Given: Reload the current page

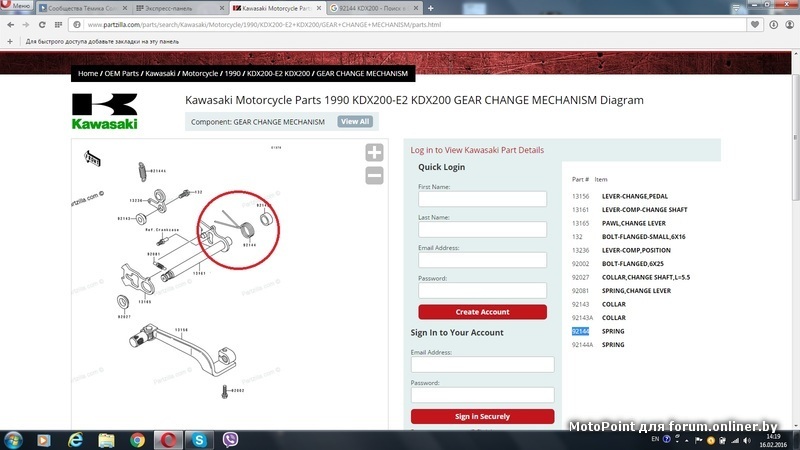Looking at the screenshot, I should pyautogui.click(x=42, y=24).
